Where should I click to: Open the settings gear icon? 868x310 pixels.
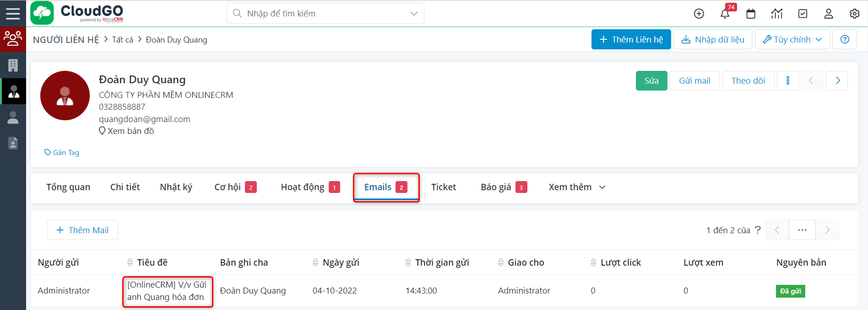tap(854, 14)
